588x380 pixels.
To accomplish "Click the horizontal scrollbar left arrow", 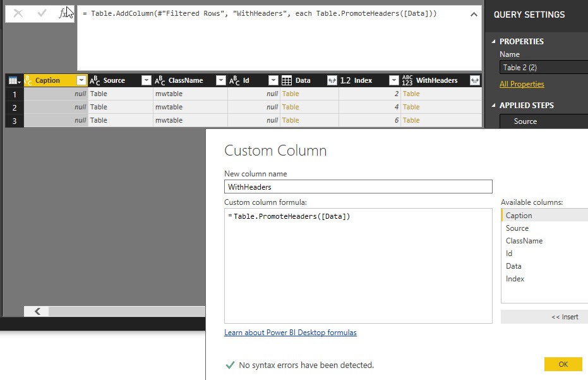I will pos(37,311).
